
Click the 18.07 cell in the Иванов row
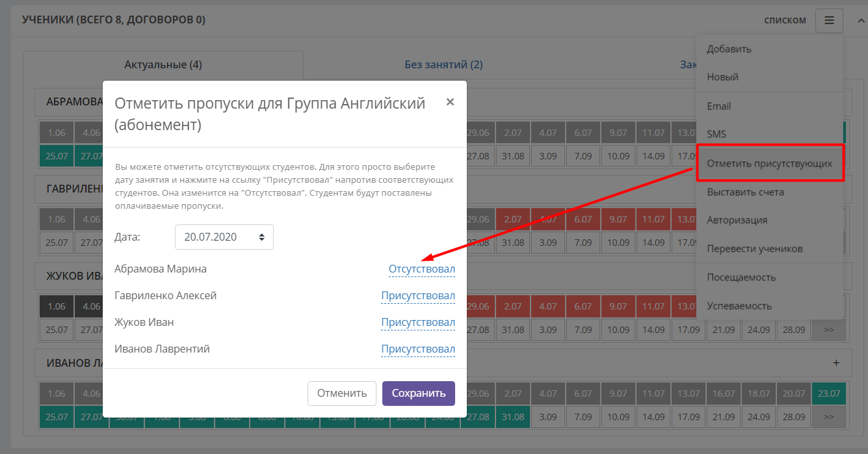pos(758,394)
